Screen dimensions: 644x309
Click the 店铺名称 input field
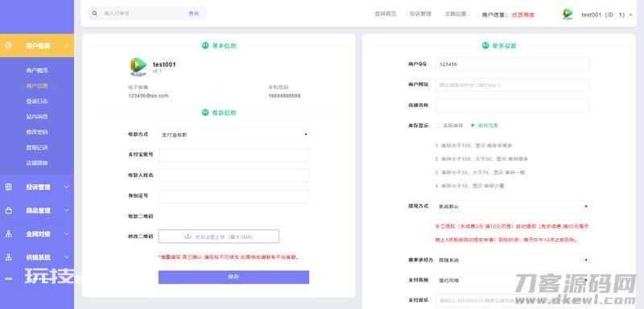[x=512, y=105]
